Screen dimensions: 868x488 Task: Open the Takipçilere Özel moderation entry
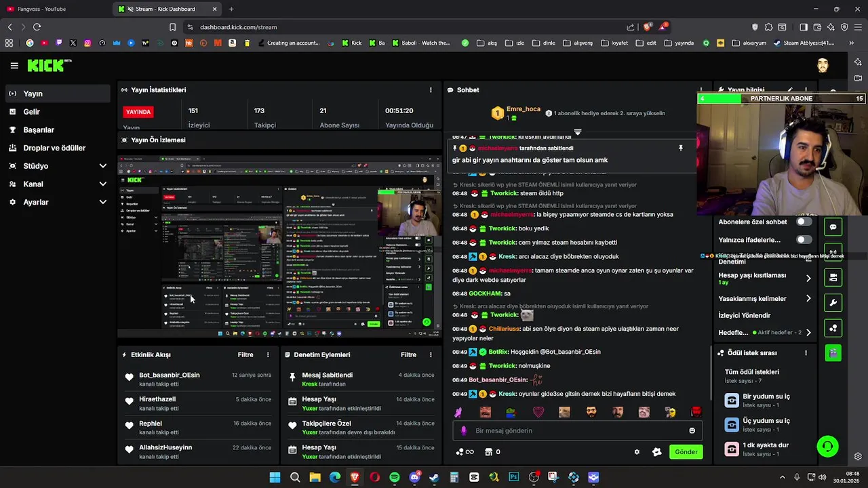(x=361, y=428)
